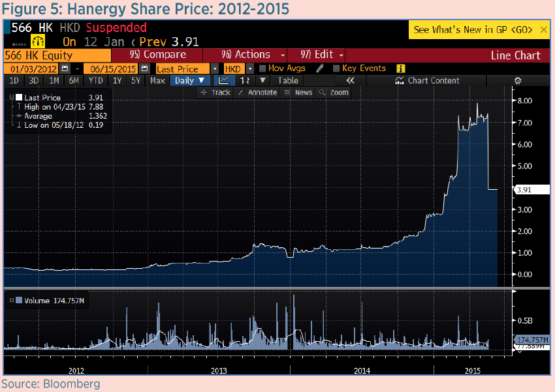Click the yellow info icon beside Key Events
Image resolution: width=555 pixels, height=392 pixels.
[x=400, y=68]
